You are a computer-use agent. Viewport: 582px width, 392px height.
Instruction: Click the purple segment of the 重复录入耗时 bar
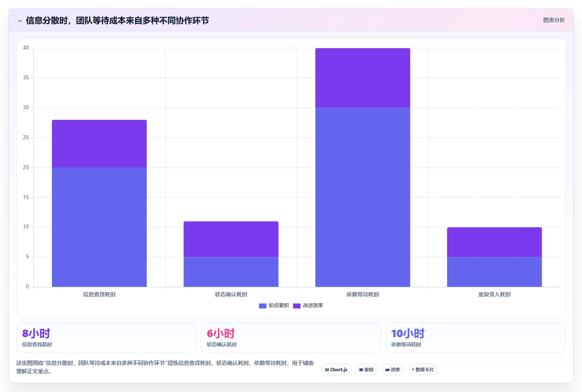click(x=494, y=242)
